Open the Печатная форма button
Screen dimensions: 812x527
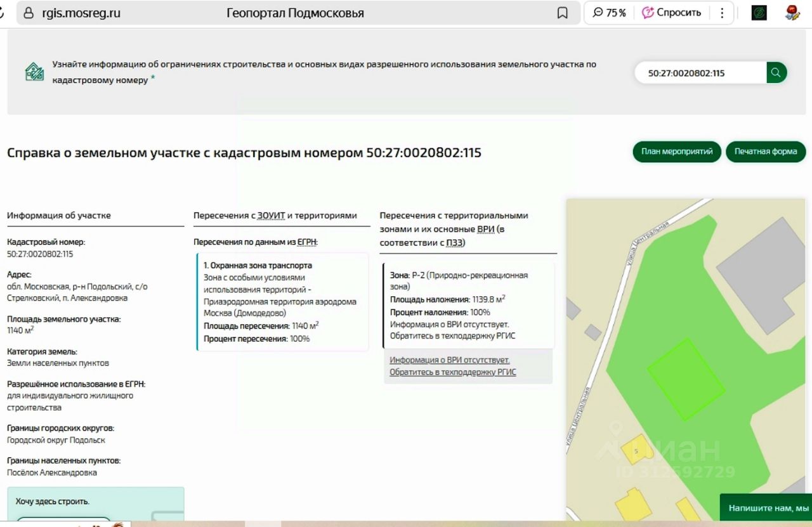tap(766, 152)
